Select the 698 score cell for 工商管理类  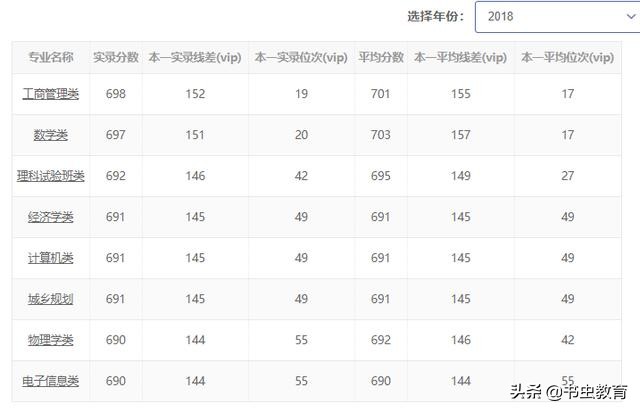116,94
